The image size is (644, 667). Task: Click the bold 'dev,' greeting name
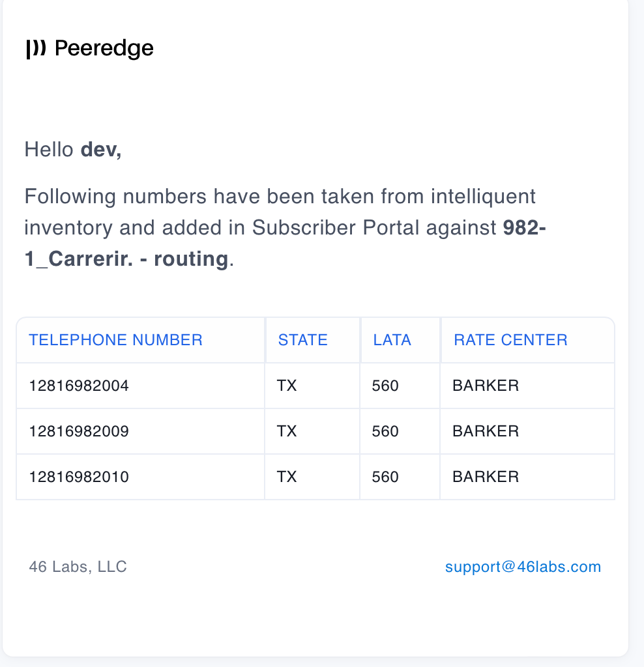coord(101,150)
